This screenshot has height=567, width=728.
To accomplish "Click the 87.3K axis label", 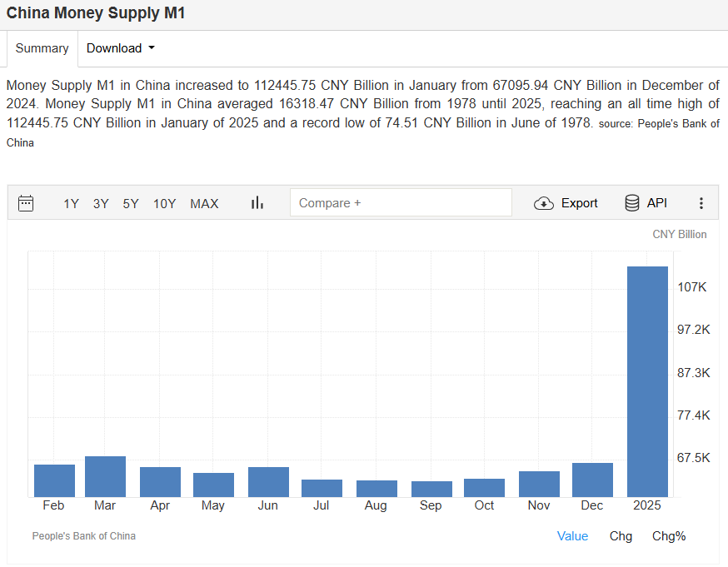I will pos(693,372).
